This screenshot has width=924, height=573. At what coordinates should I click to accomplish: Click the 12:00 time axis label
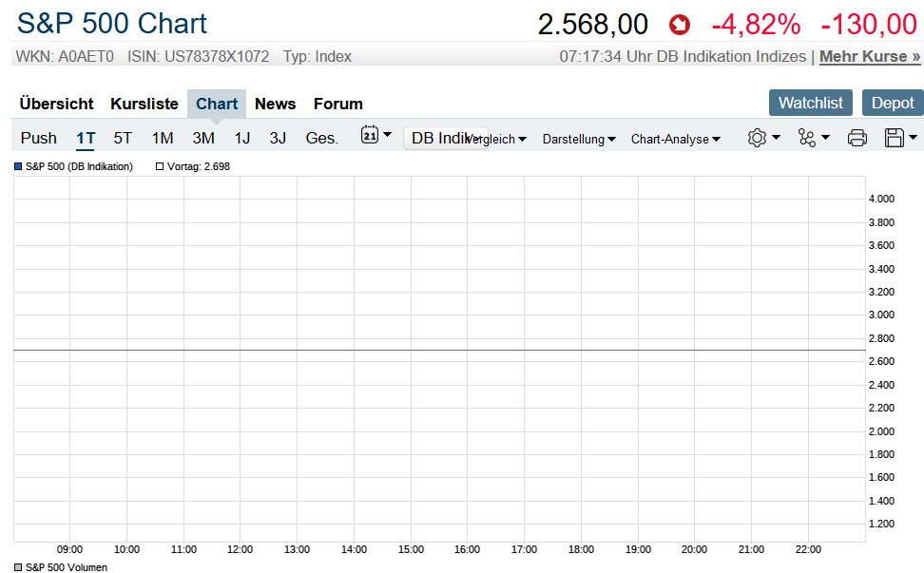(x=240, y=549)
